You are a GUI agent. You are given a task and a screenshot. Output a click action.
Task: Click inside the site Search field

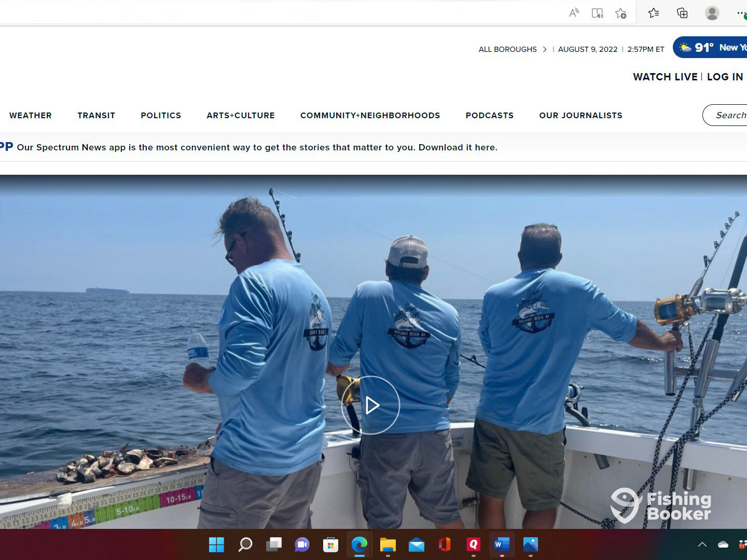(729, 115)
